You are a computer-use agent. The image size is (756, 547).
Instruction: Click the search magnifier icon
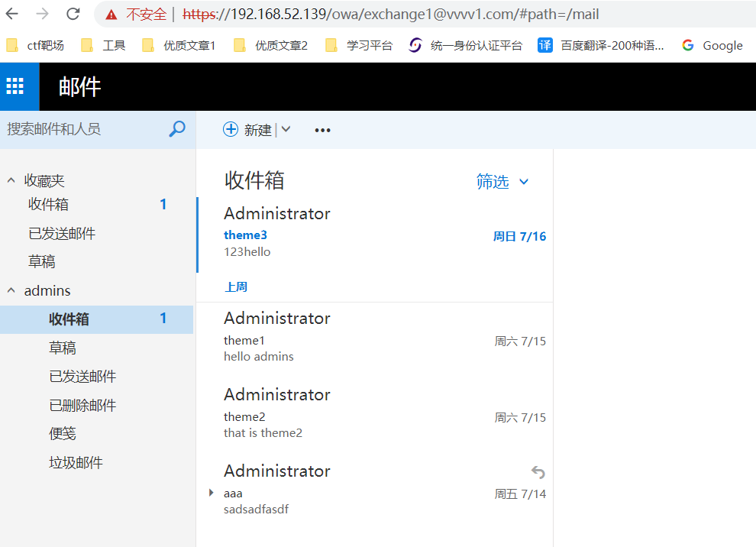[176, 129]
